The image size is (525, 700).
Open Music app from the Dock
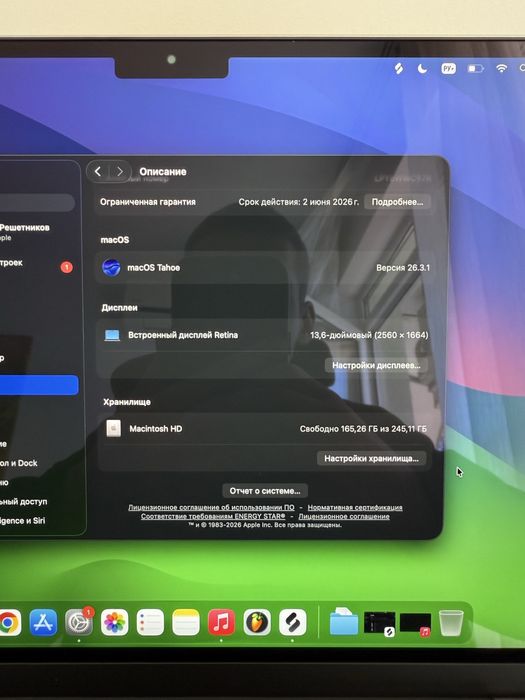click(x=221, y=622)
